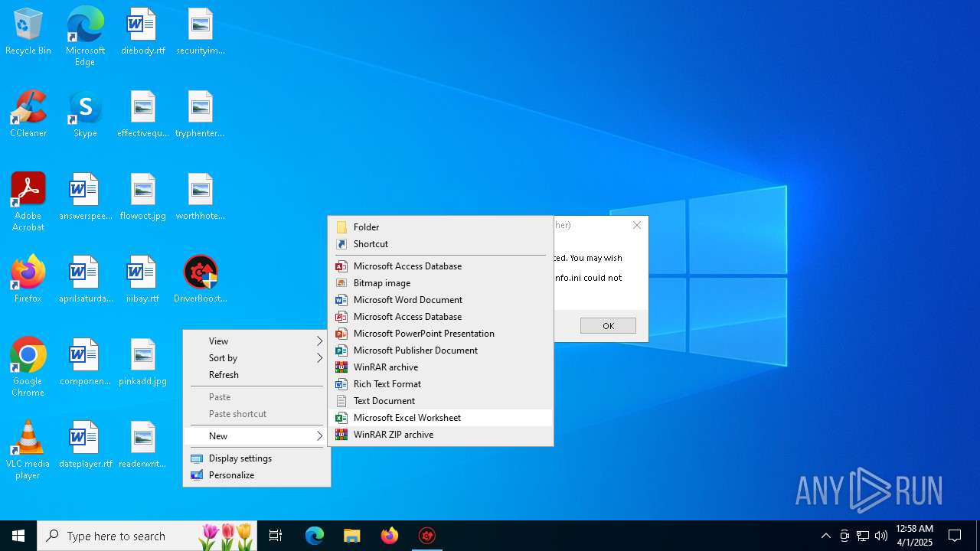
Task: Select the iiibay.rtf file icon
Action: coord(142,280)
